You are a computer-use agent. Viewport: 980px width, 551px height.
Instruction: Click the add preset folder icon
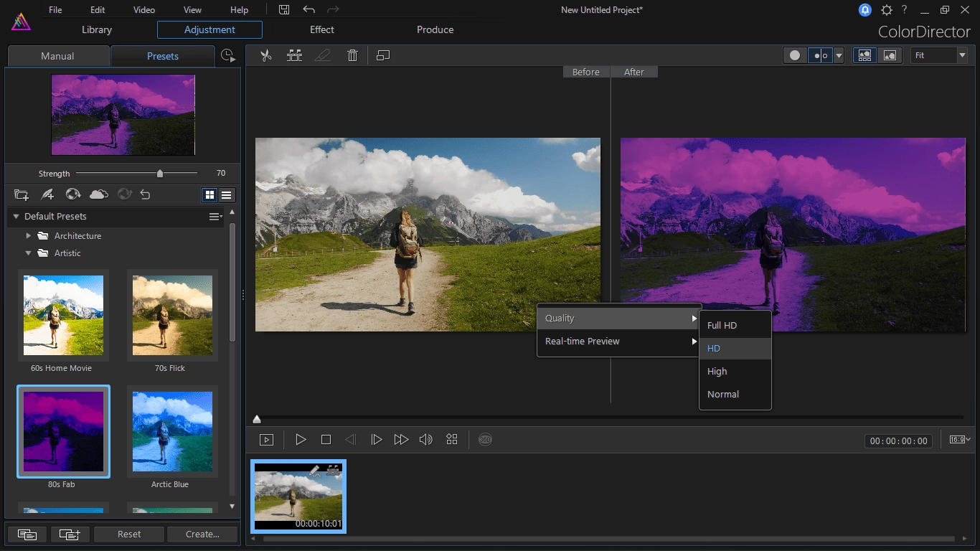click(22, 194)
